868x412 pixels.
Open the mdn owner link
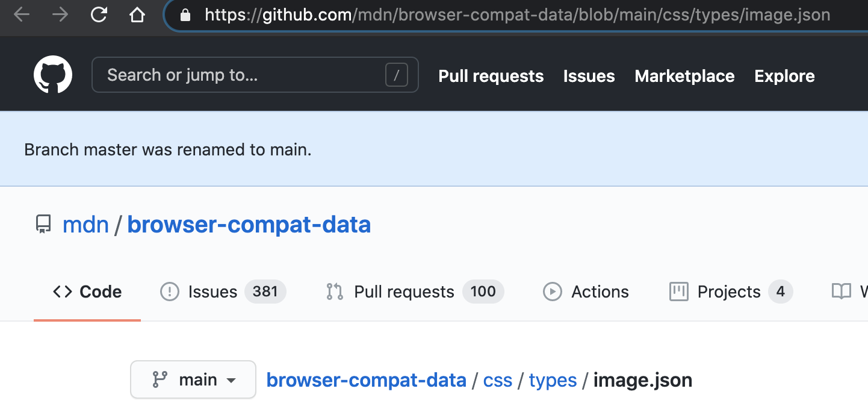[x=85, y=225]
